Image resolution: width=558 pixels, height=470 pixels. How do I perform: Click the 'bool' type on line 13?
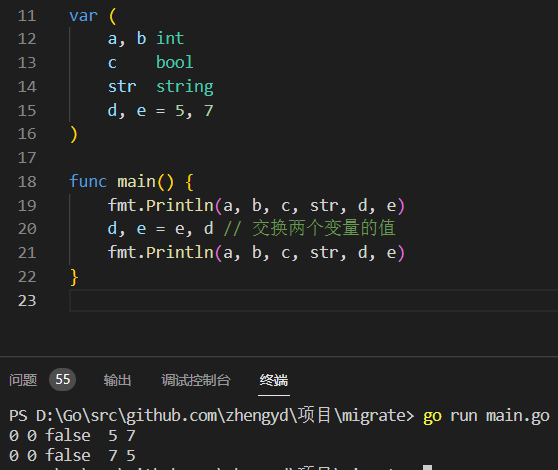pyautogui.click(x=175, y=62)
